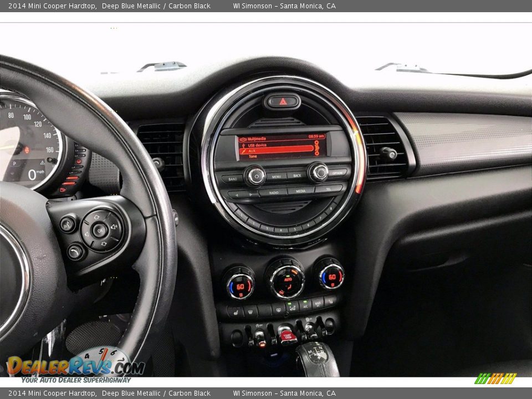Viewport: 532px width, 399px height.
Task: Tap the RADIO button
Action: point(273,192)
